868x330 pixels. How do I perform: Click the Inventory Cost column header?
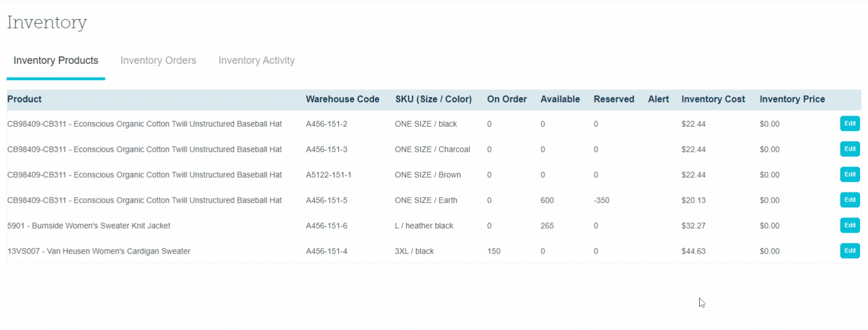coord(713,99)
